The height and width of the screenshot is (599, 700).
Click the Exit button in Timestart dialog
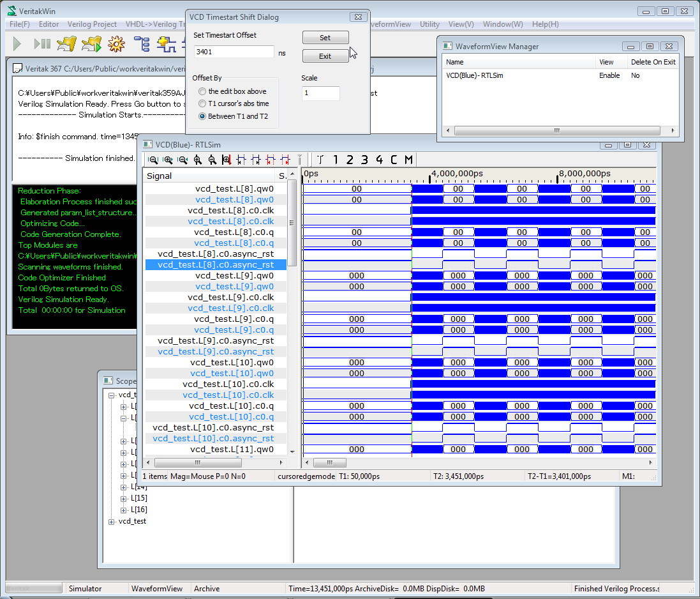(x=325, y=56)
